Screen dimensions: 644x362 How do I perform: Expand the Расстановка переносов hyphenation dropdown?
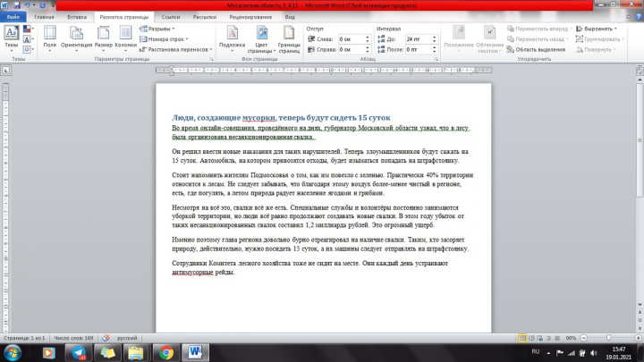tap(176, 49)
